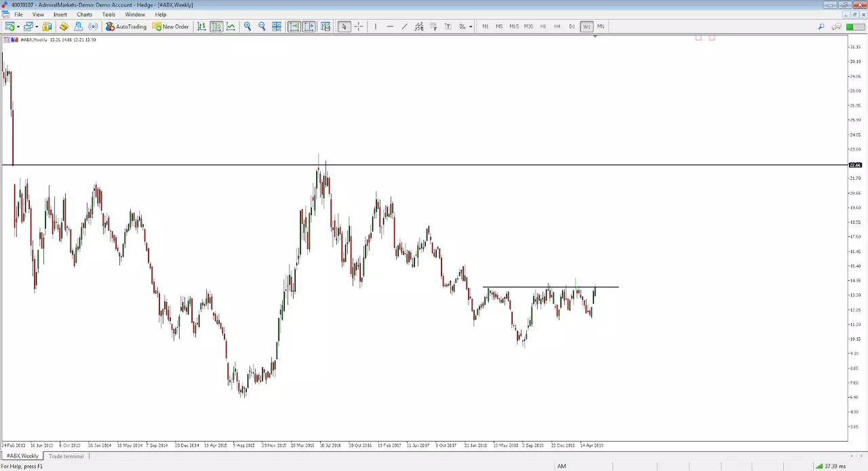Click the New Order button
Image resolution: width=868 pixels, height=471 pixels.
(x=171, y=26)
